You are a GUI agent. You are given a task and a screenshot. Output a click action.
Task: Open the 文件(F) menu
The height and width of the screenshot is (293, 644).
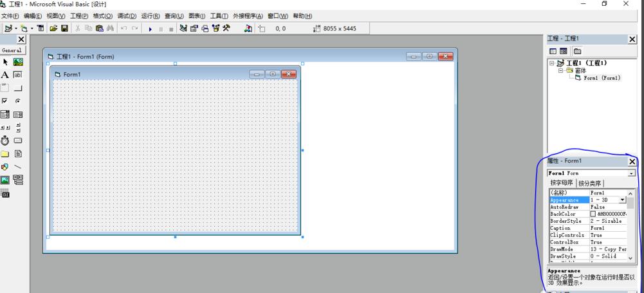point(11,16)
